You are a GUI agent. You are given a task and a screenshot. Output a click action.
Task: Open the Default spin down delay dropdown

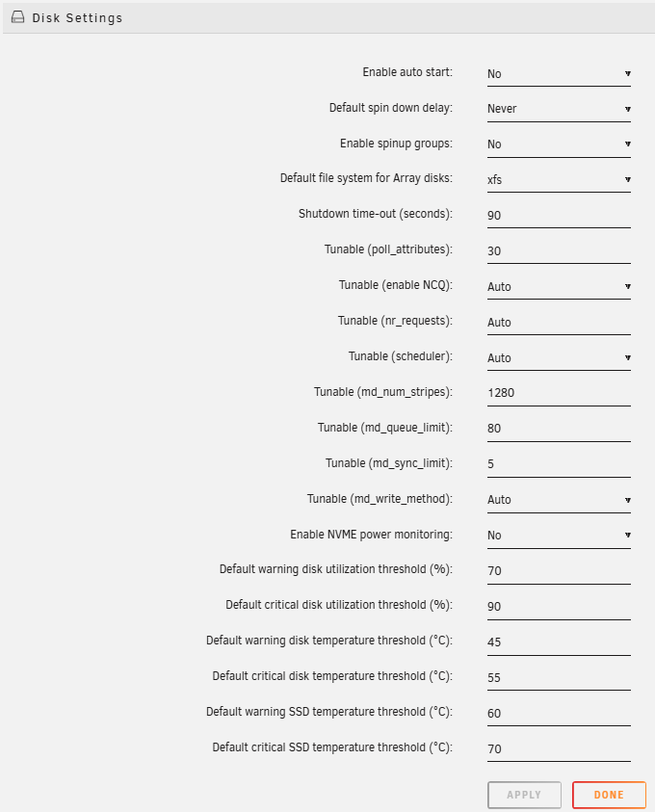(x=559, y=108)
